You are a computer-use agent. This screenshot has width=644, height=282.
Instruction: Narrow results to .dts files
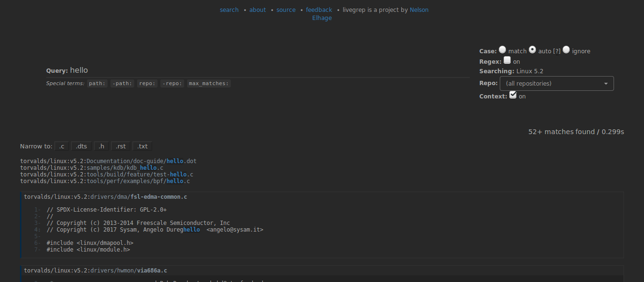click(81, 146)
